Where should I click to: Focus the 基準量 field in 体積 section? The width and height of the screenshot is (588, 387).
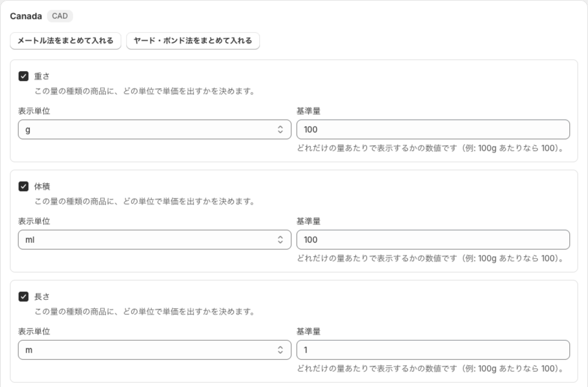433,240
